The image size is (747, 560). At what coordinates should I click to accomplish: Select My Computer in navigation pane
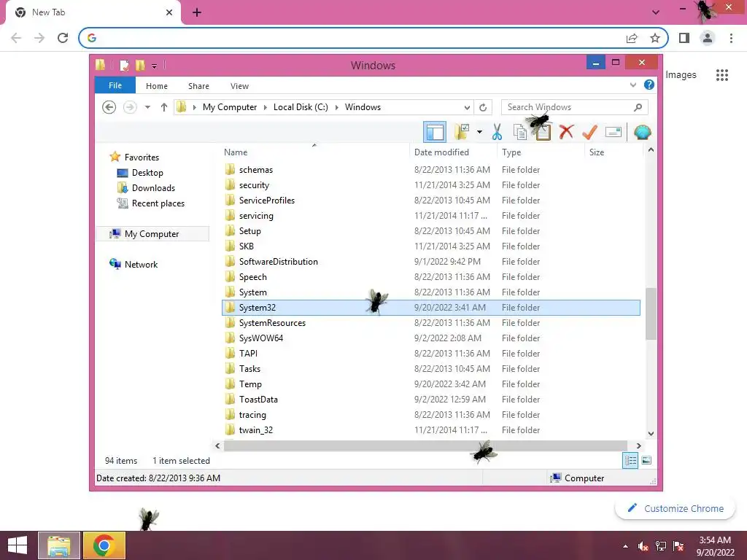point(152,234)
